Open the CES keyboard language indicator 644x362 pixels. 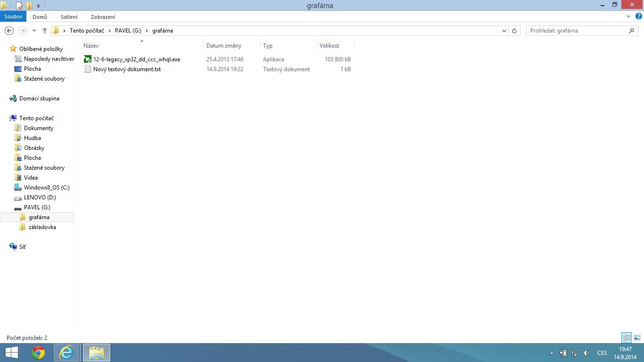tap(602, 353)
